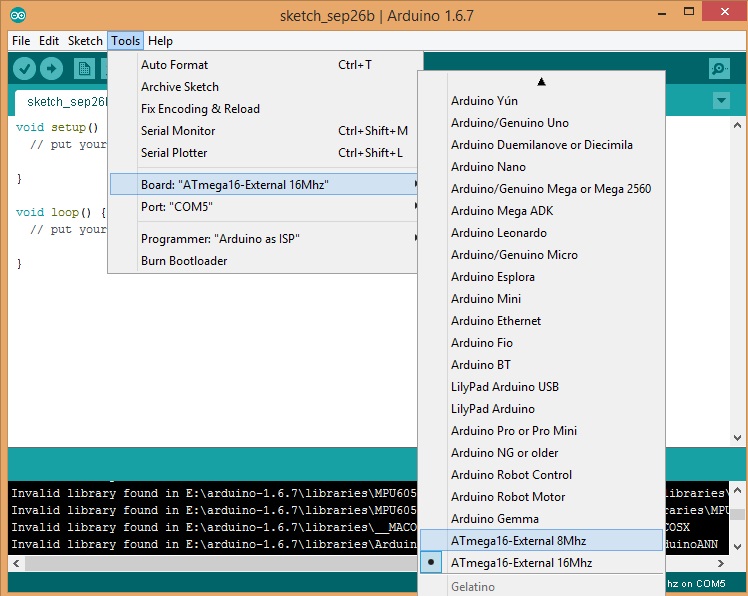Choose checked ATmega16-External 16Mhz board

(x=541, y=563)
